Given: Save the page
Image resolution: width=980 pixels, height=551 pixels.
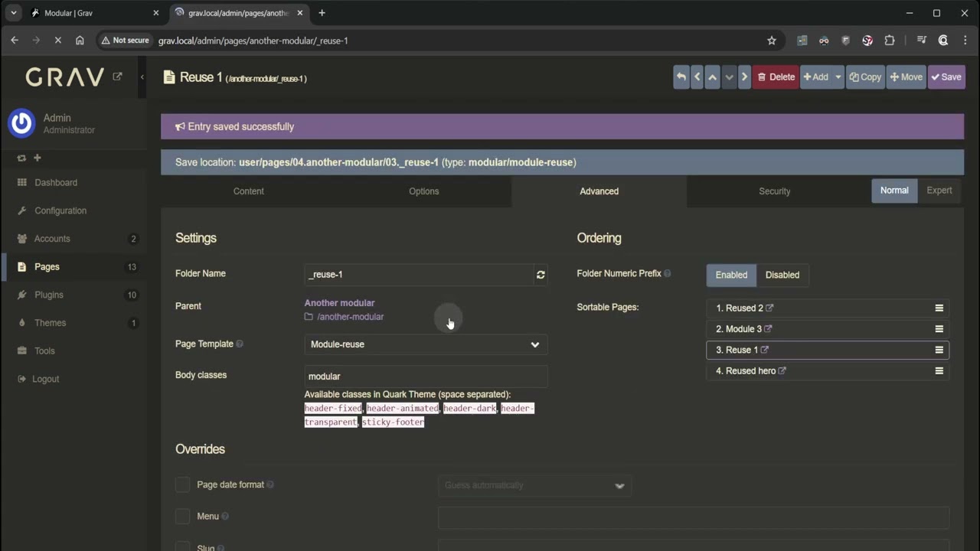Looking at the screenshot, I should 946,77.
